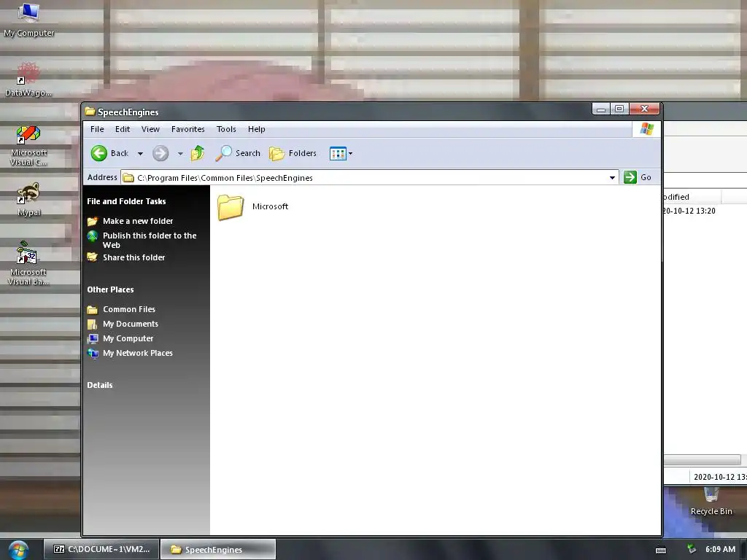Go to My Documents in Other Places
Viewport: 747px width, 560px height.
click(131, 324)
